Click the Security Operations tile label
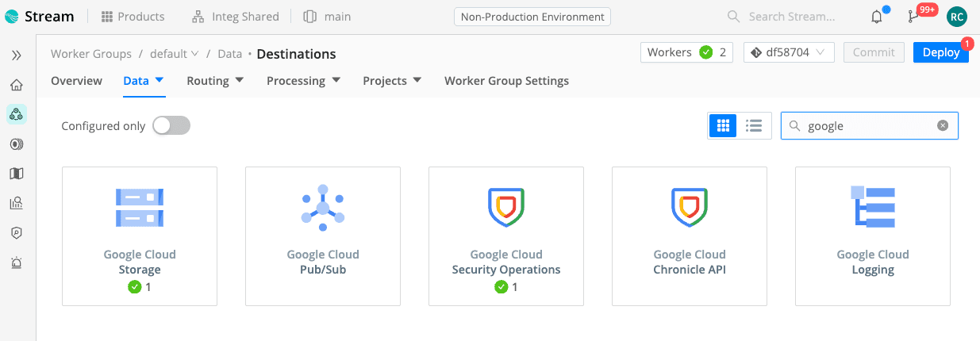This screenshot has width=980, height=341. click(506, 270)
